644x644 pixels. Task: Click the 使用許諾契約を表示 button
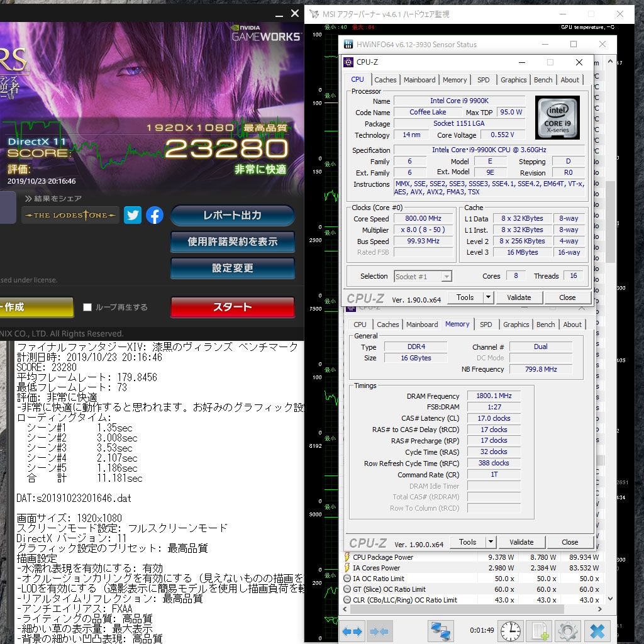[x=233, y=242]
